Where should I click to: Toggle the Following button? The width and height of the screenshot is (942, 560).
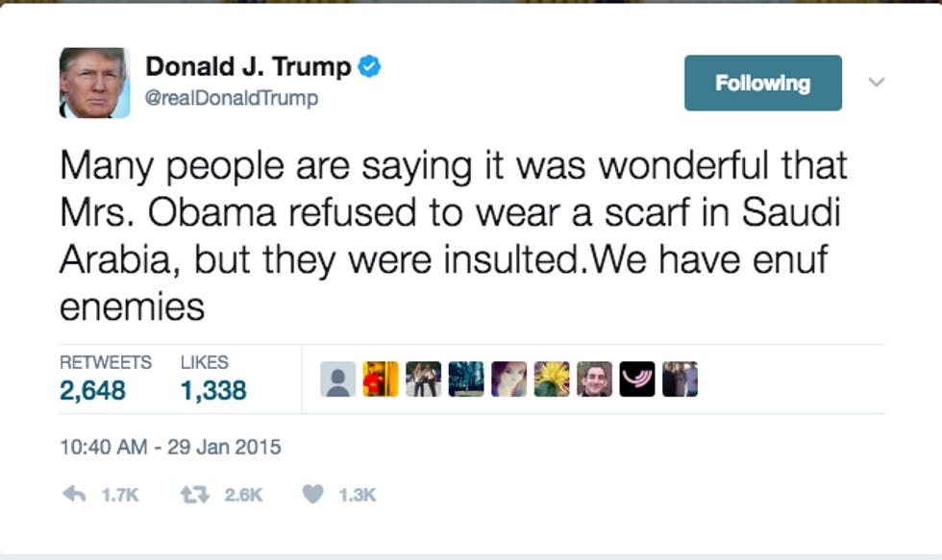(763, 83)
